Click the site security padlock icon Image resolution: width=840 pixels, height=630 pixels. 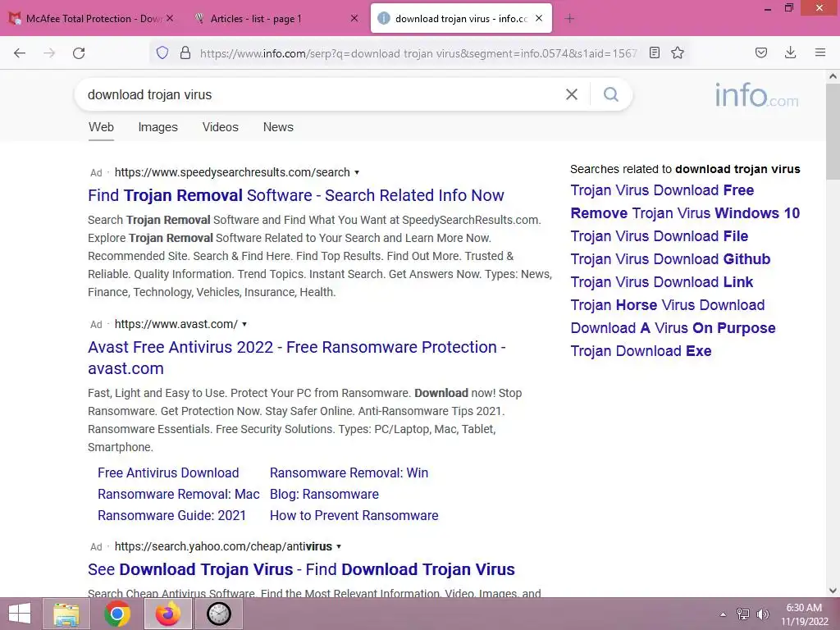185,52
